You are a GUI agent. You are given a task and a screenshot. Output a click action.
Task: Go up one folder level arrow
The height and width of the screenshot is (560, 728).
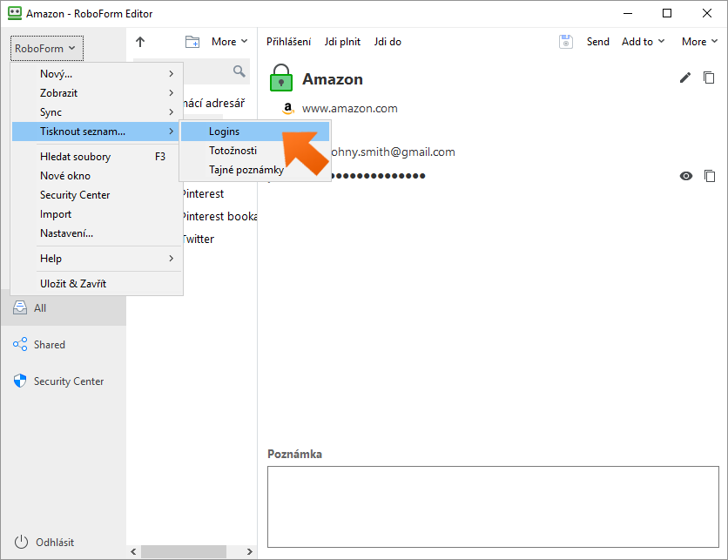click(x=140, y=42)
